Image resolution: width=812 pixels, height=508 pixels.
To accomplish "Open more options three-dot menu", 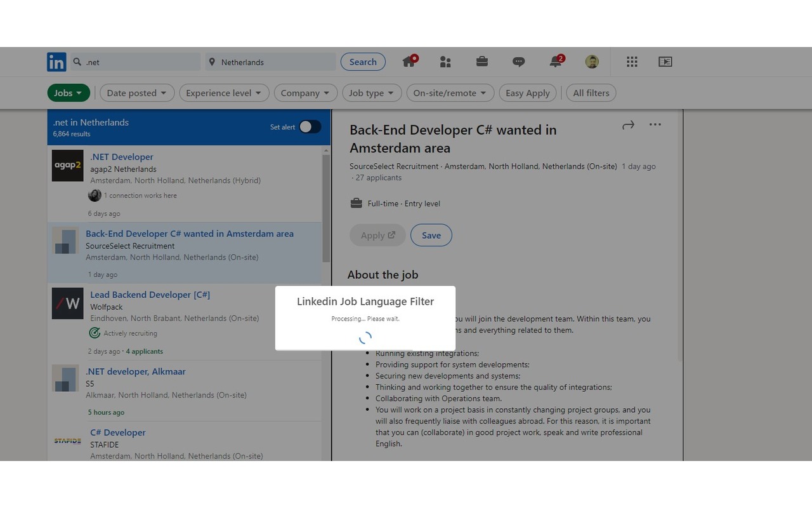I will 655,124.
